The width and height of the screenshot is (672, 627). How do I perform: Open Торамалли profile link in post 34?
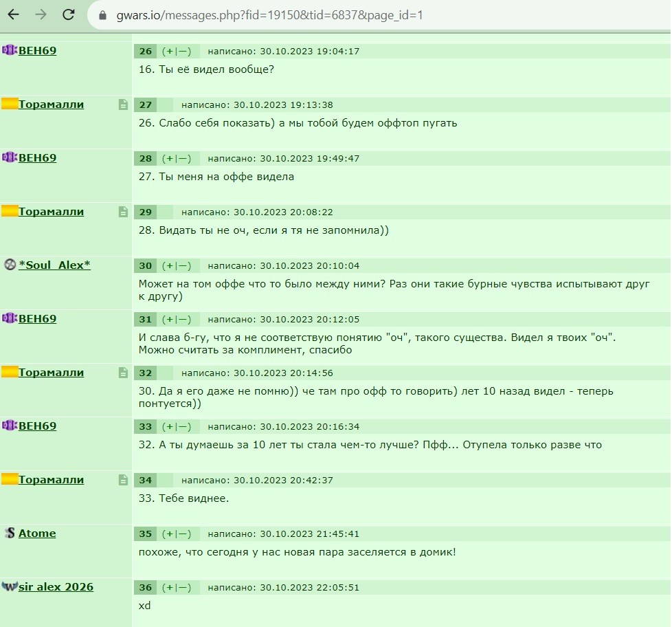(51, 479)
